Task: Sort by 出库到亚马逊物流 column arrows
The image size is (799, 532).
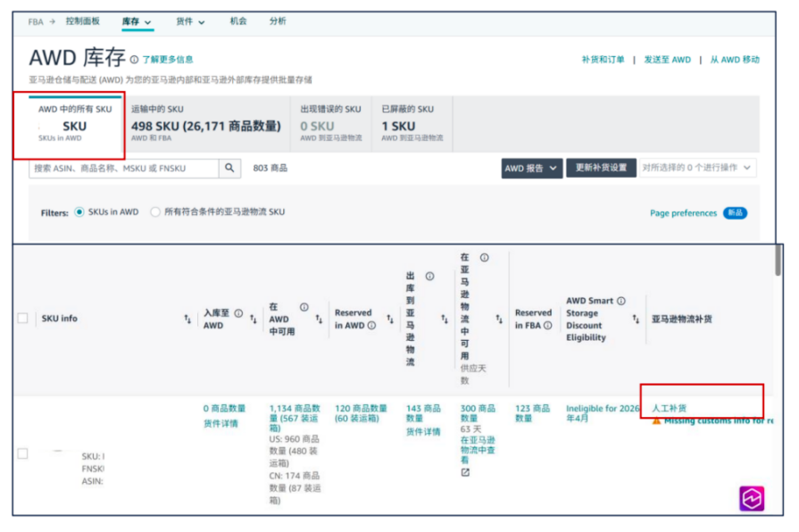Action: pyautogui.click(x=445, y=319)
